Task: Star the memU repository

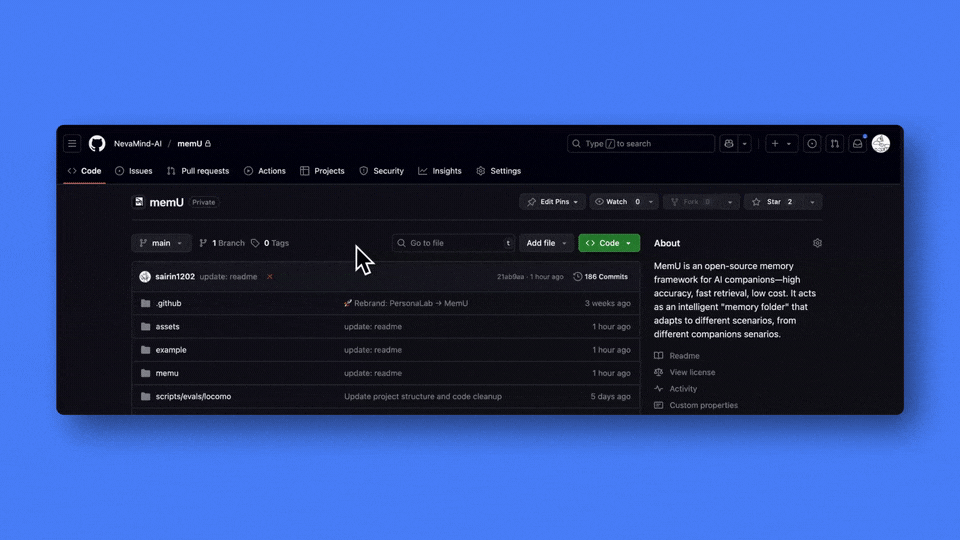Action: [773, 202]
